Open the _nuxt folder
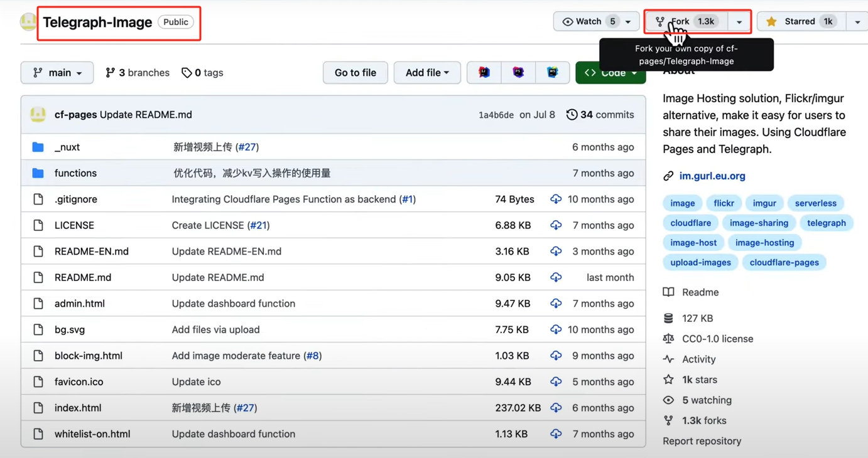The image size is (868, 458). click(67, 147)
